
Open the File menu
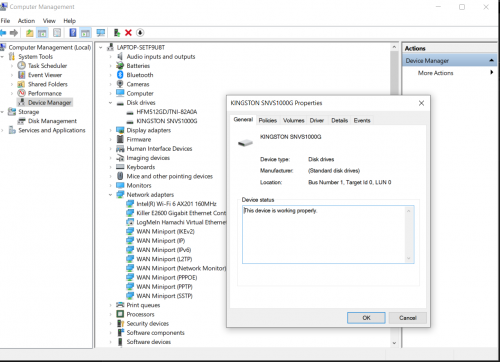pyautogui.click(x=5, y=21)
